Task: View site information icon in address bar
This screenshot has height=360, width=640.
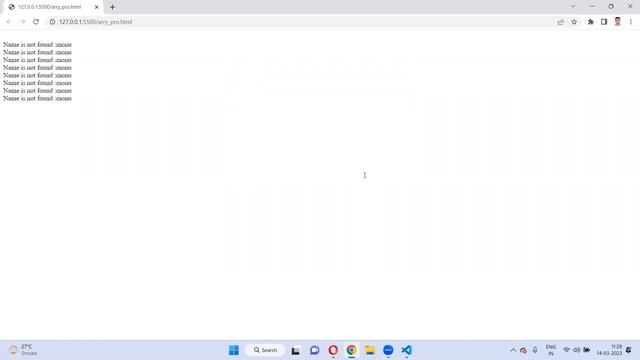Action: click(x=52, y=22)
